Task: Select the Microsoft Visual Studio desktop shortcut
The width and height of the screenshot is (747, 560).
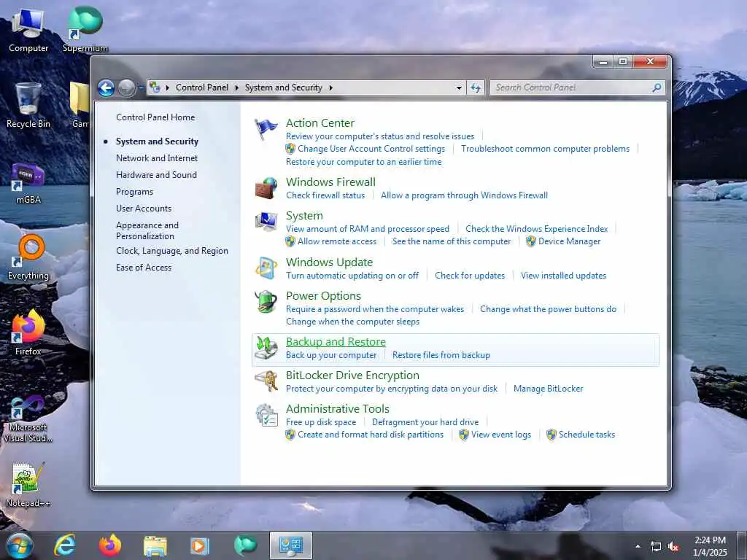Action: [28, 419]
